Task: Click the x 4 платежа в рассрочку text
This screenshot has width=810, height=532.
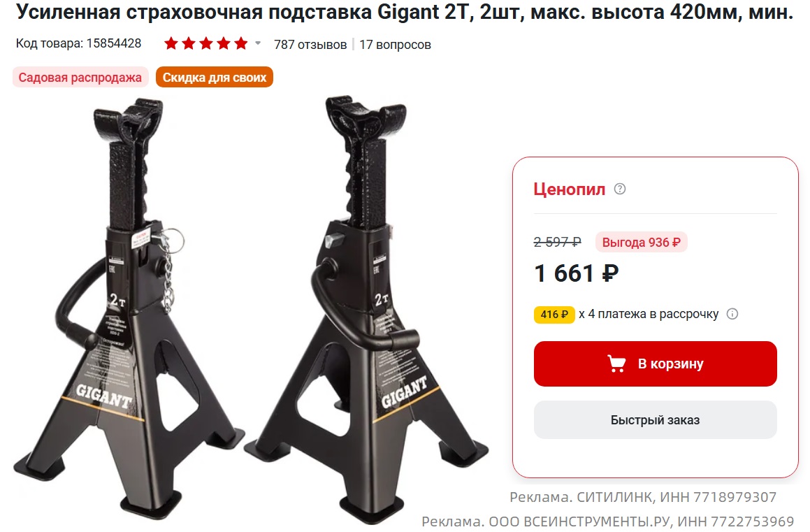Action: [x=649, y=314]
